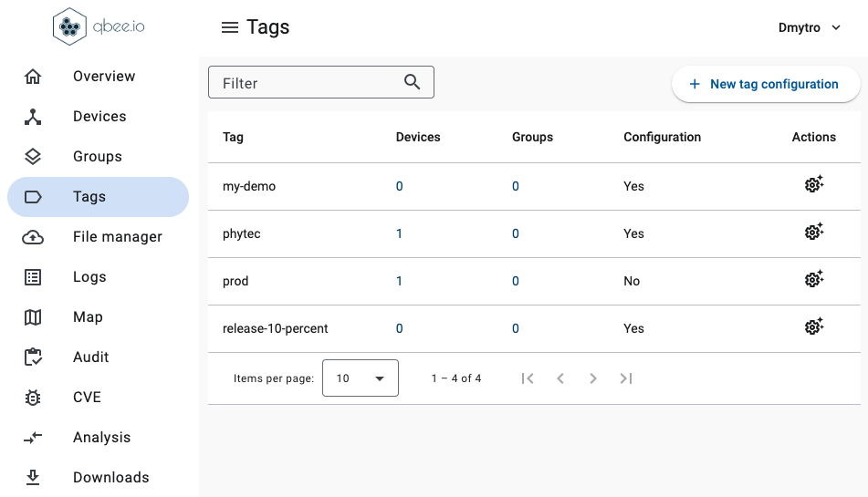Click the File manager cloud upload icon
This screenshot has height=497, width=868.
33,237
